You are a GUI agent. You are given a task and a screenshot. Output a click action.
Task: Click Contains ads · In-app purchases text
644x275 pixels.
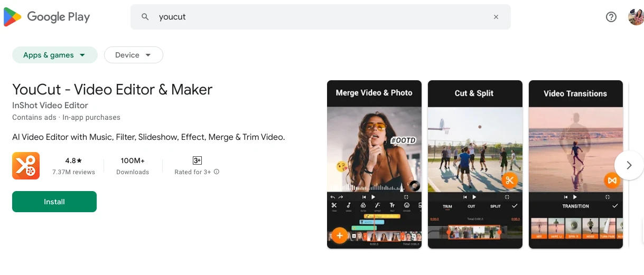click(x=66, y=117)
